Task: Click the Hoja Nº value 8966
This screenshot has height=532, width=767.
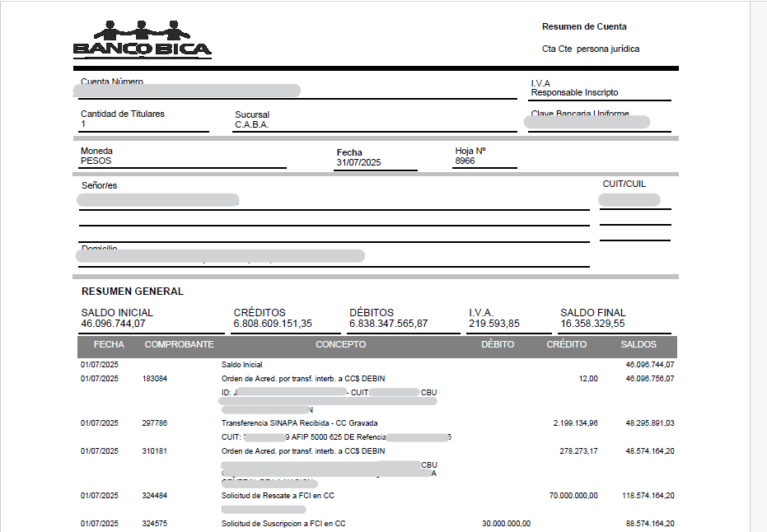Action: 465,161
